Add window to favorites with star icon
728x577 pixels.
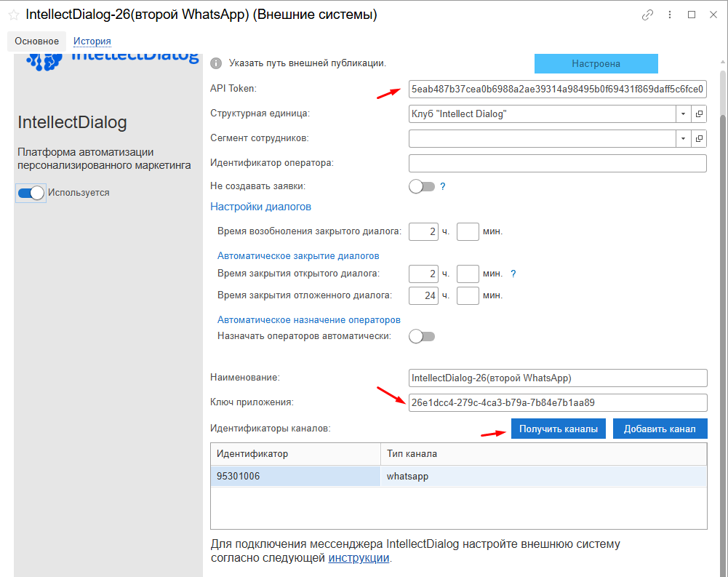click(x=13, y=15)
